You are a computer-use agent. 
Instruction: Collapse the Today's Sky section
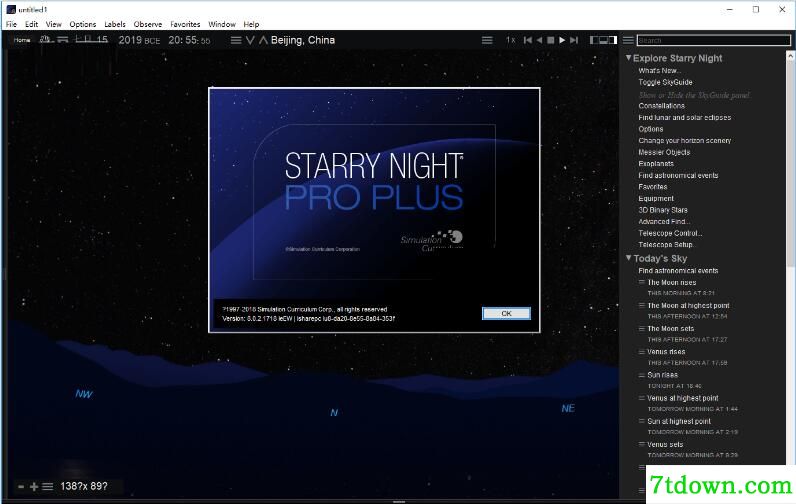(628, 258)
